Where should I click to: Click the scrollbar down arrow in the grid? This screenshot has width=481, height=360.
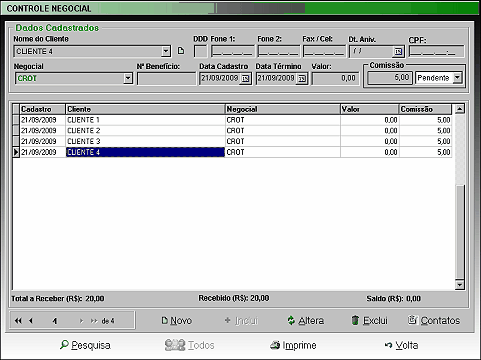(460, 285)
